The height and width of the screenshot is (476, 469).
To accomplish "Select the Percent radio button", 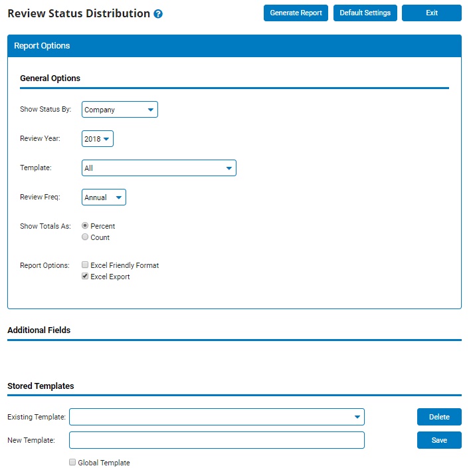I will 85,225.
